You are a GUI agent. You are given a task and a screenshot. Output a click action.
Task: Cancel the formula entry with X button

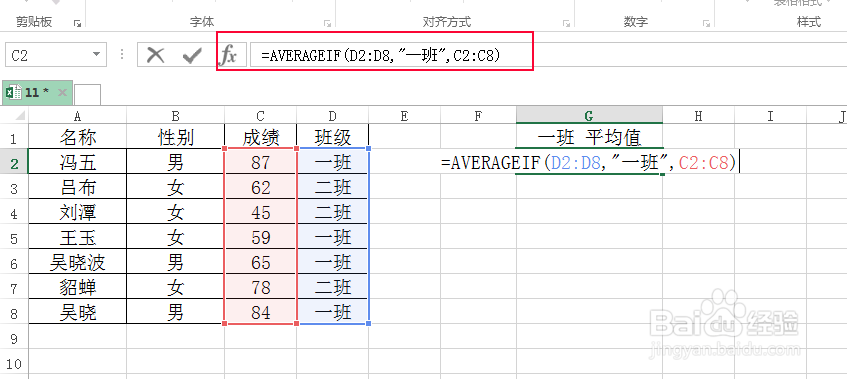156,55
